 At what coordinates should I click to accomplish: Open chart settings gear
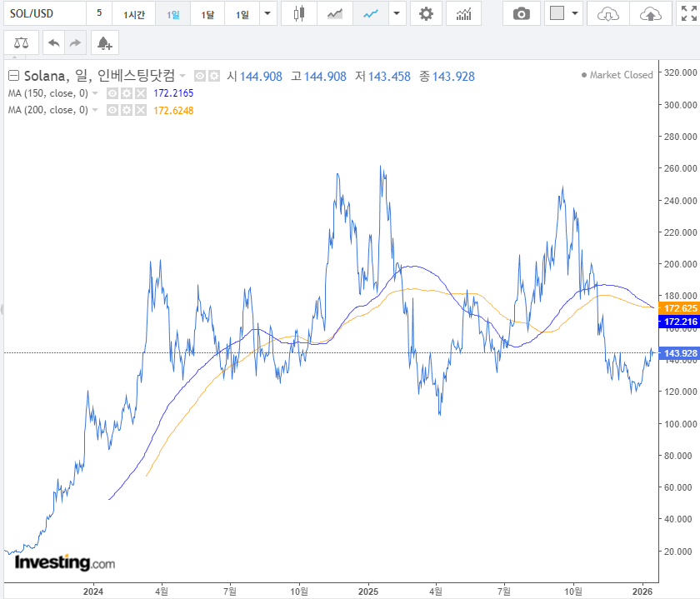[x=426, y=14]
